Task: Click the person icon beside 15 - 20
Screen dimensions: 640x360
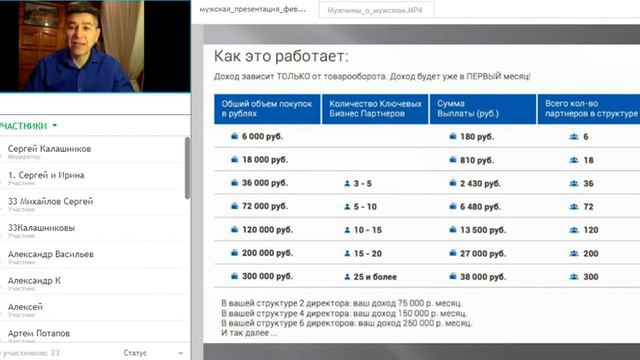Action: (x=347, y=253)
